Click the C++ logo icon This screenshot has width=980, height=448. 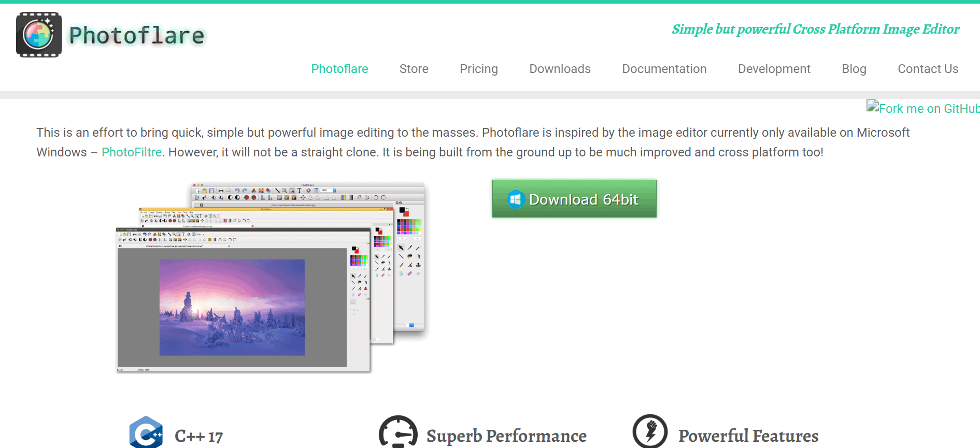coord(146,433)
